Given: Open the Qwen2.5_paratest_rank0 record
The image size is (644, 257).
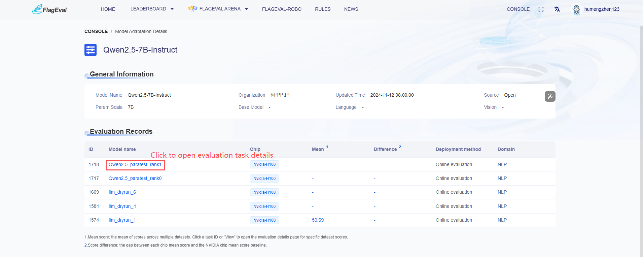Looking at the screenshot, I should click(135, 178).
